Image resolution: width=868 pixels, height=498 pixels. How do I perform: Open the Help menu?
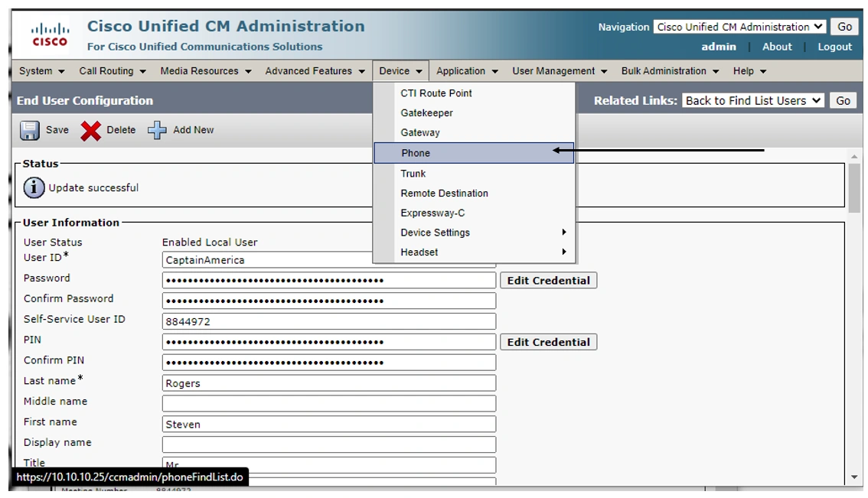(x=749, y=71)
